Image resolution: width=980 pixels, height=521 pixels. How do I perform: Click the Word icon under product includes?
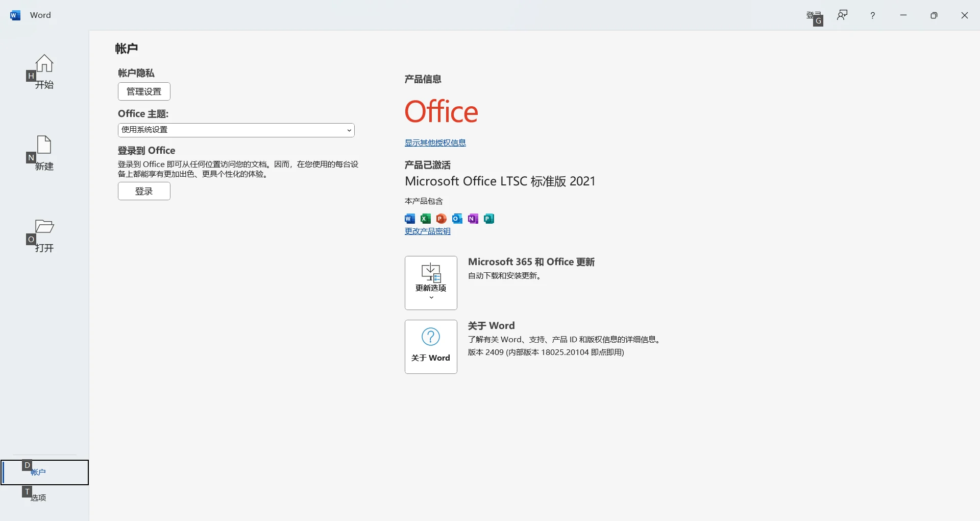pyautogui.click(x=410, y=219)
